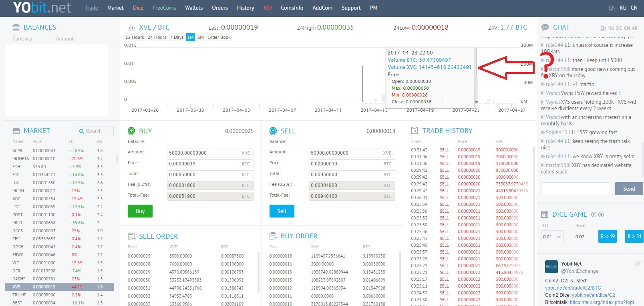Send the chat message

click(629, 189)
